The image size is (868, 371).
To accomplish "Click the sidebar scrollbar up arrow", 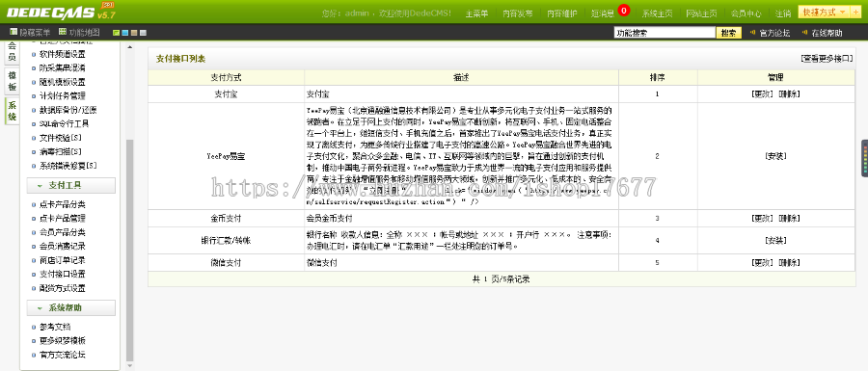I will (130, 47).
